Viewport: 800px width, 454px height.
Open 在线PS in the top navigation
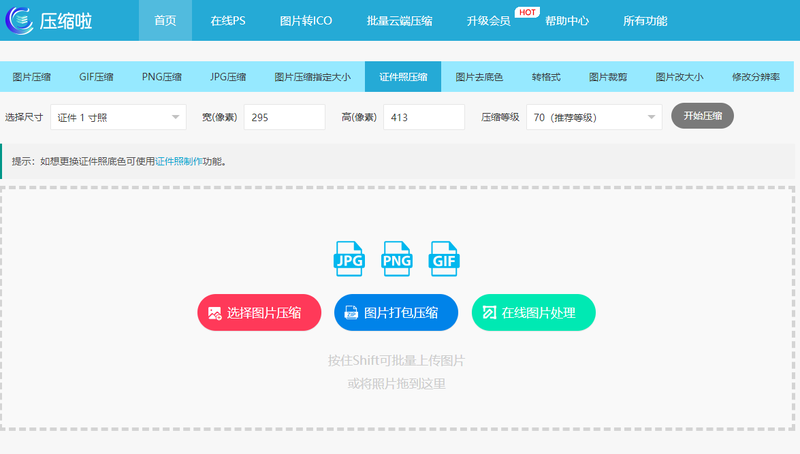click(228, 20)
